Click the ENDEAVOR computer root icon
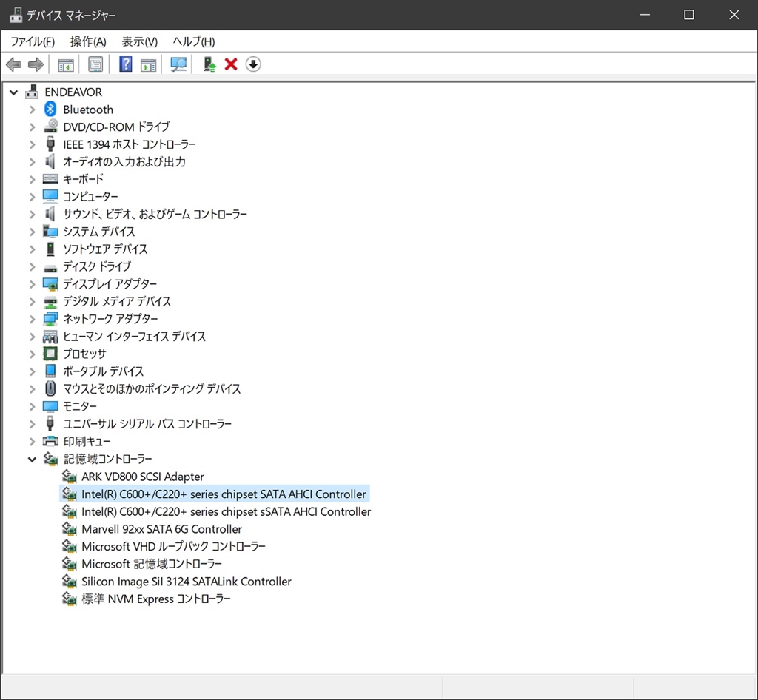758x700 pixels. pos(32,92)
